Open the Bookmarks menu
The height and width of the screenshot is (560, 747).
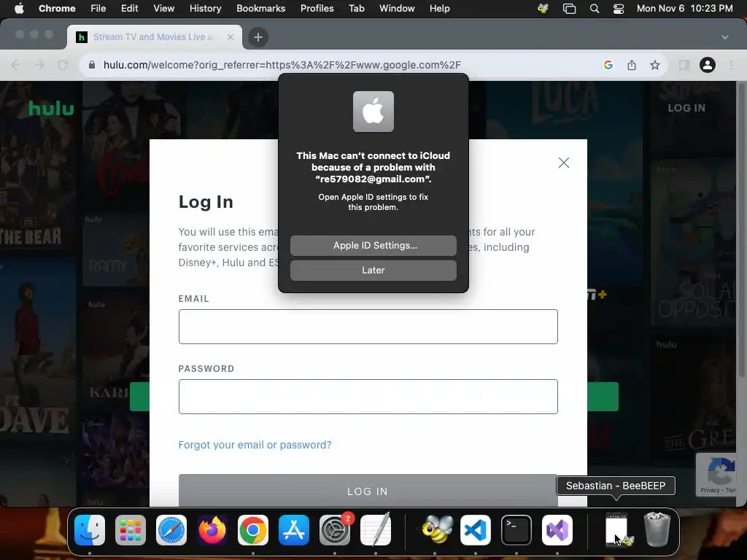point(260,9)
